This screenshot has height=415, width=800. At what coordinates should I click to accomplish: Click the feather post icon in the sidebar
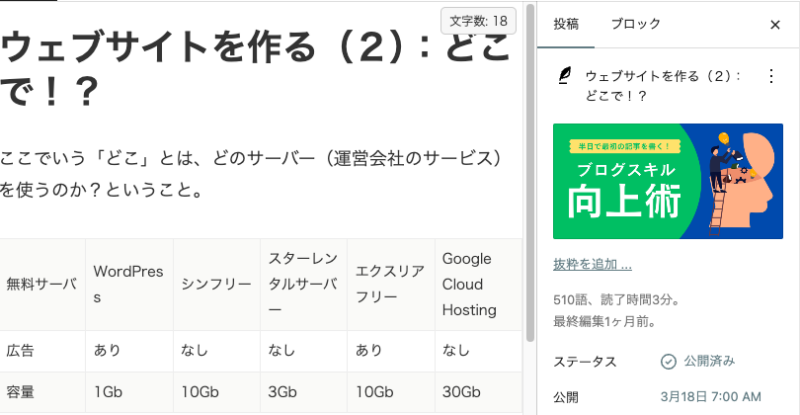pyautogui.click(x=565, y=76)
